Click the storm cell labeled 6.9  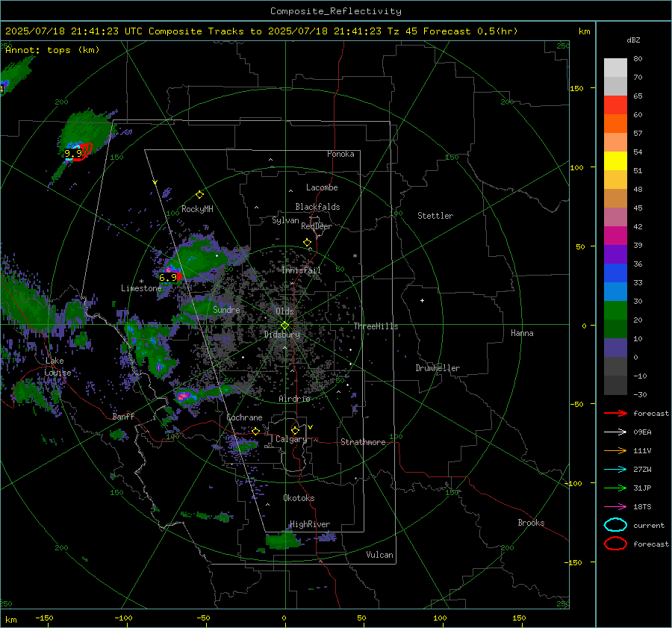167,277
